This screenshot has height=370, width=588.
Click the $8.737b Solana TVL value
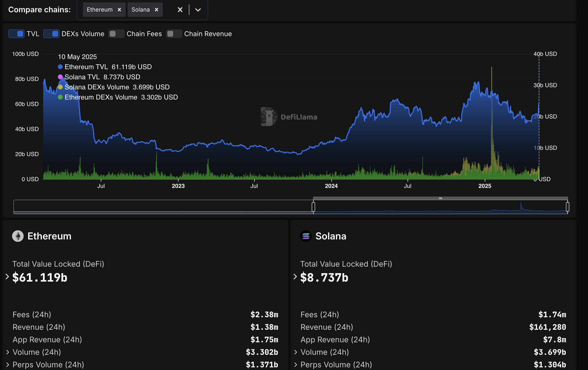coord(324,277)
